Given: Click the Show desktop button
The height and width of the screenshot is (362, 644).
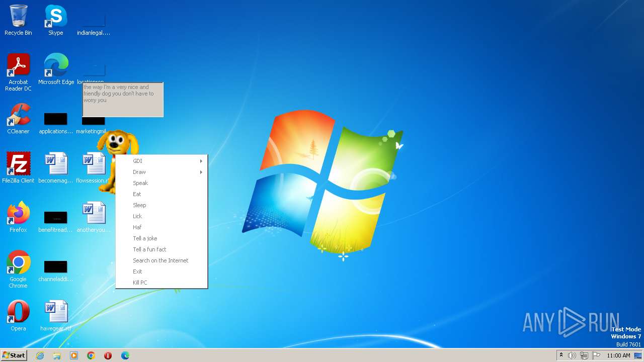Looking at the screenshot, I should coord(639,355).
